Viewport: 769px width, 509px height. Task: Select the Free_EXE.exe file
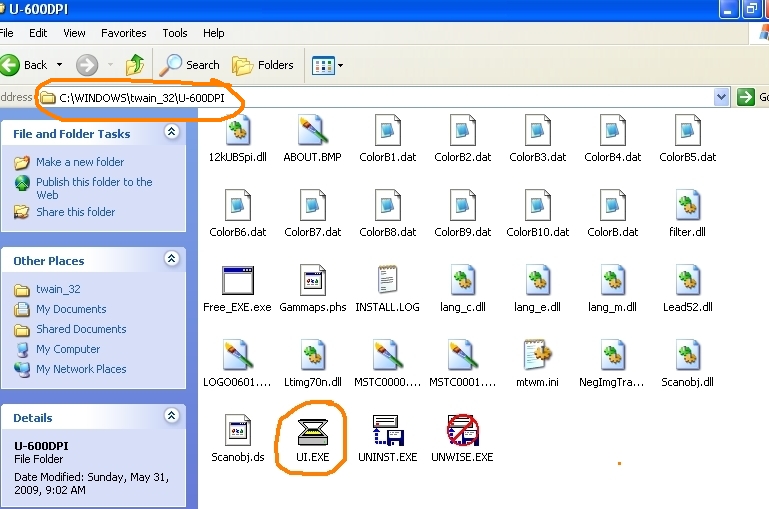coord(238,288)
